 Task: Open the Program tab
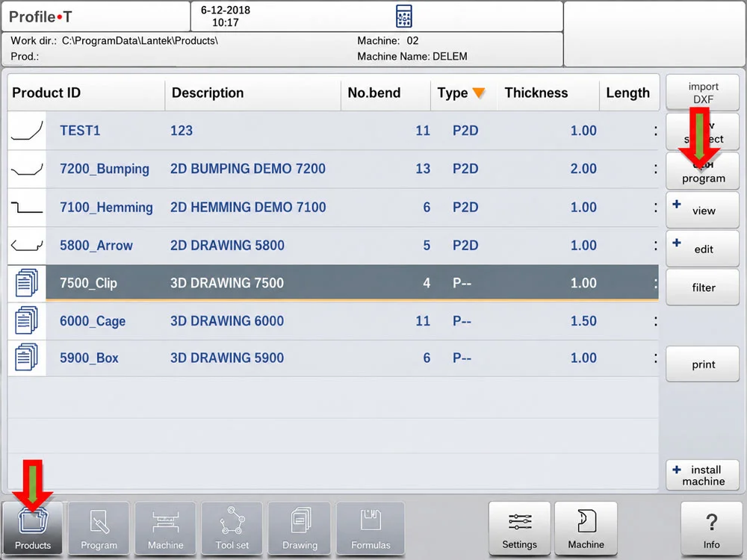coord(99,528)
